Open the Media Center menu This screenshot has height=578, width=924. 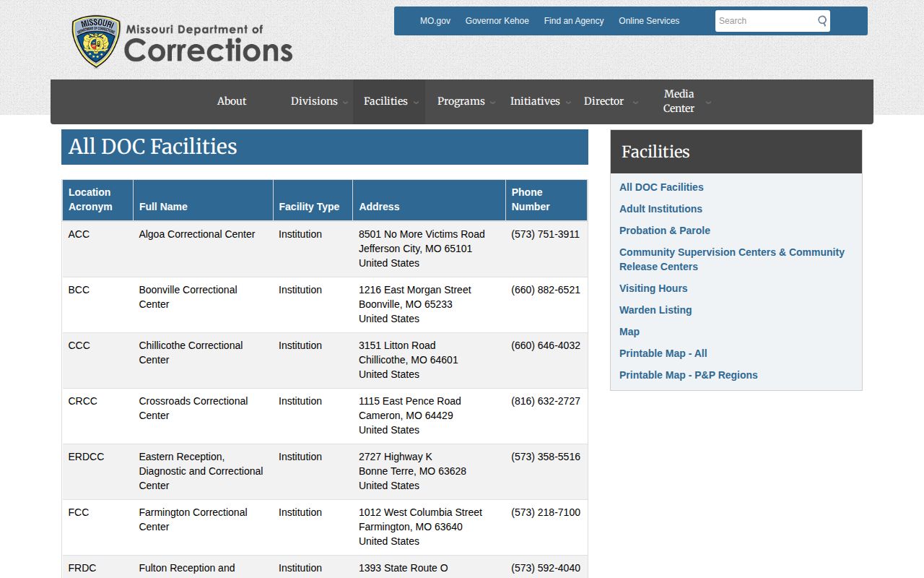[x=679, y=101]
